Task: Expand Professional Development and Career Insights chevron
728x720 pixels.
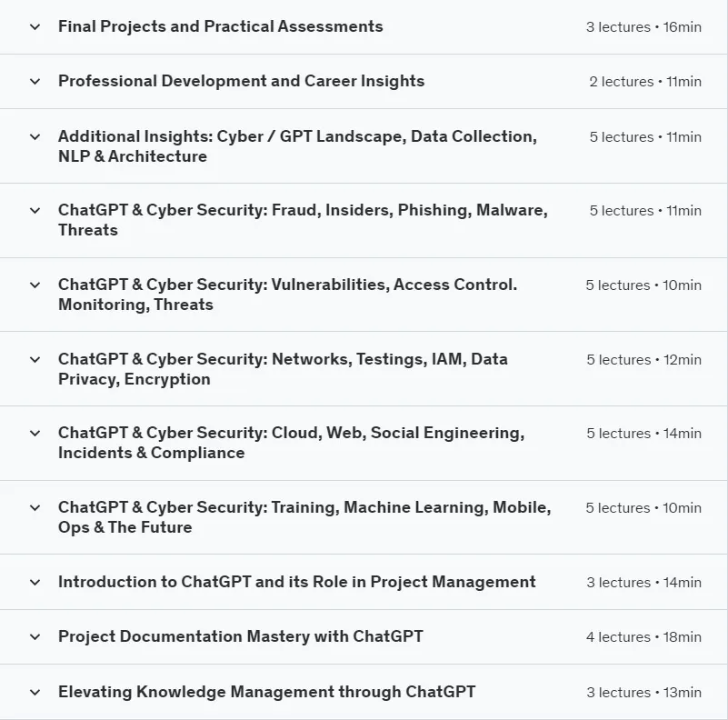Action: pos(35,82)
